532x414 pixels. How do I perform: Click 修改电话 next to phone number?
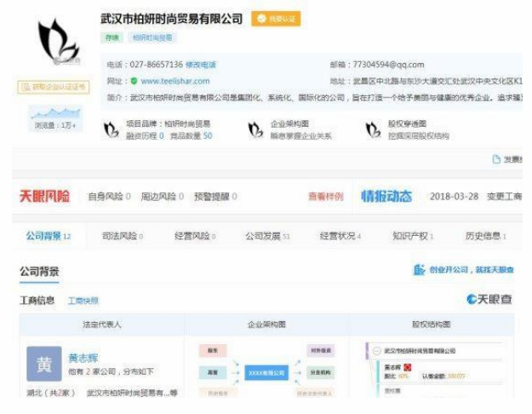click(201, 65)
